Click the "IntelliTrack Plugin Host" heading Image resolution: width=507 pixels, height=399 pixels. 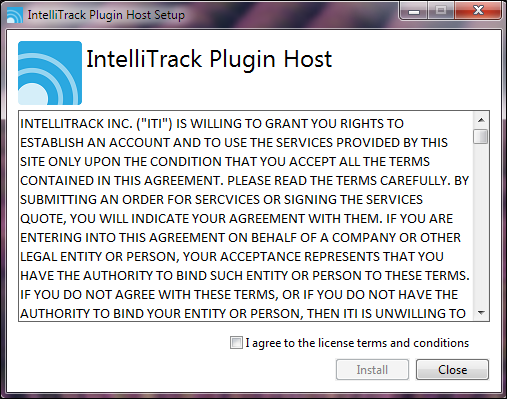coord(209,59)
